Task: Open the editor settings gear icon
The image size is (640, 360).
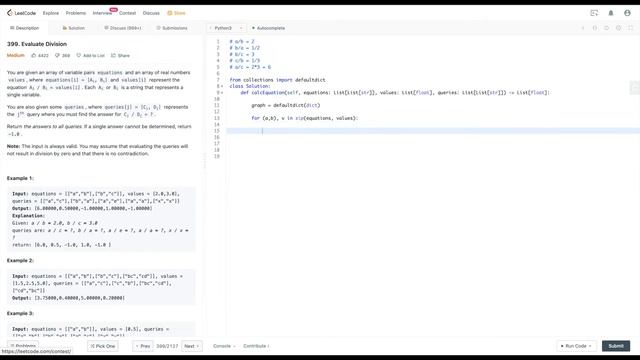Action: click(x=619, y=28)
